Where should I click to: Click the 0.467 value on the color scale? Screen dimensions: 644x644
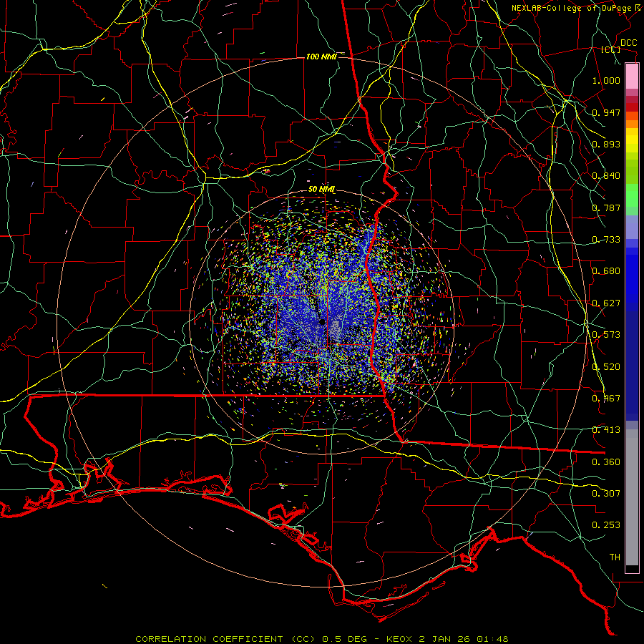point(606,399)
